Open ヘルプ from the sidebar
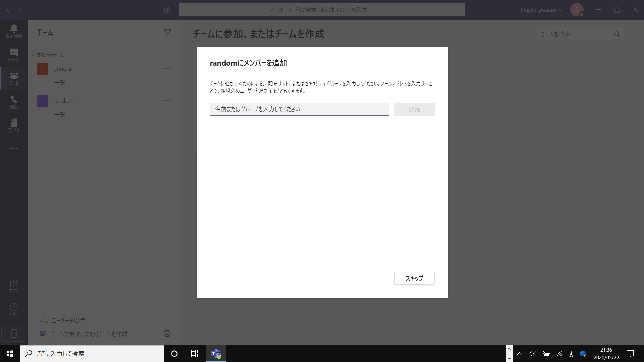Image resolution: width=644 pixels, height=362 pixels. click(x=13, y=308)
